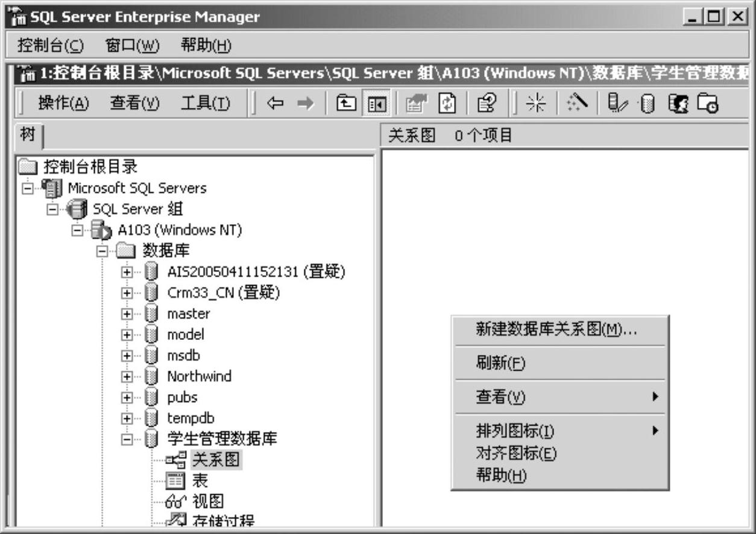756x534 pixels.
Task: Select the Northwind database label
Action: (x=199, y=376)
